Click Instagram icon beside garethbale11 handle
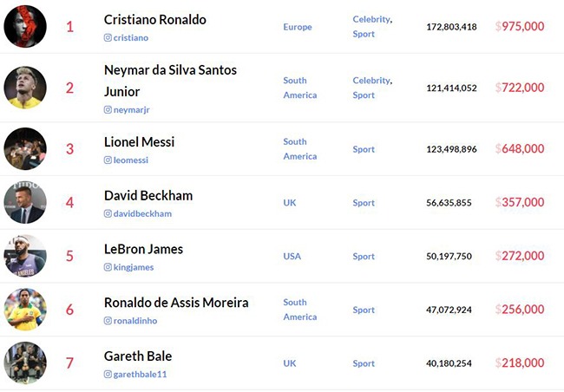564x392 pixels. coord(108,375)
